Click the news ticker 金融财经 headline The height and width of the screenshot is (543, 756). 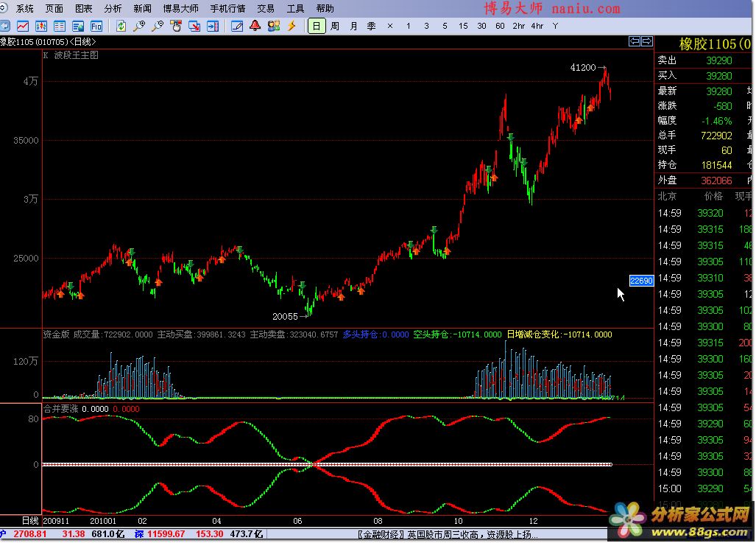[448, 534]
